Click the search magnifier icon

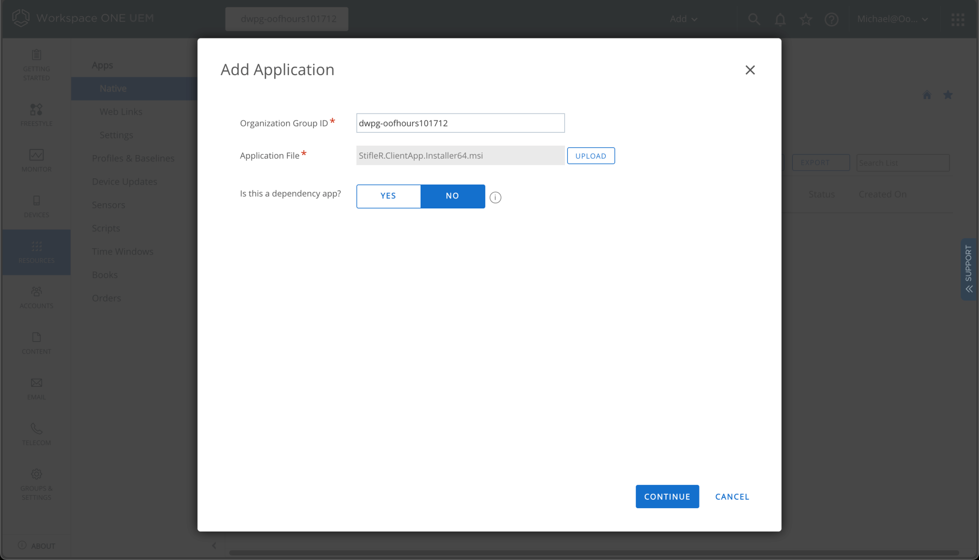click(754, 20)
